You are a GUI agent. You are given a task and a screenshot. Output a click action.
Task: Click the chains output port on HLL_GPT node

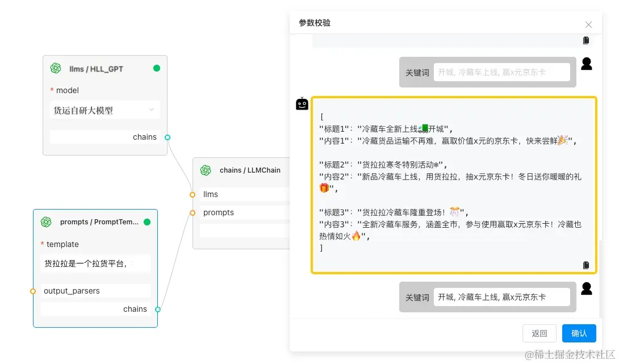tap(168, 137)
